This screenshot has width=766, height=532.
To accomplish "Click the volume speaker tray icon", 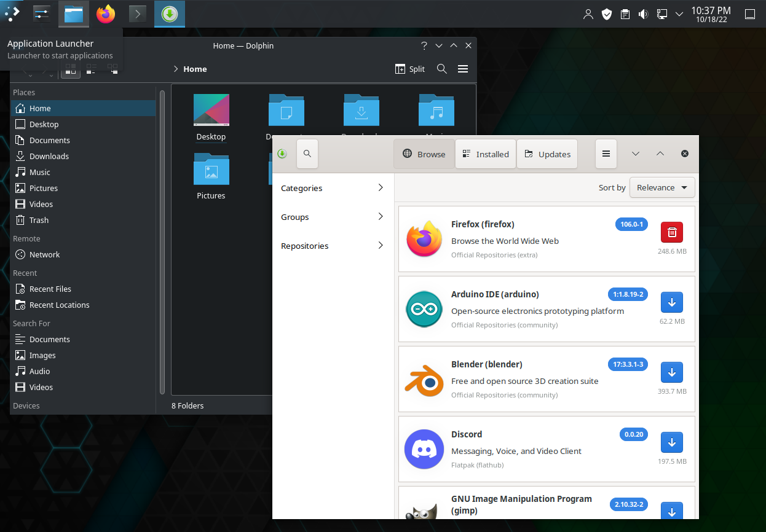I will point(644,14).
